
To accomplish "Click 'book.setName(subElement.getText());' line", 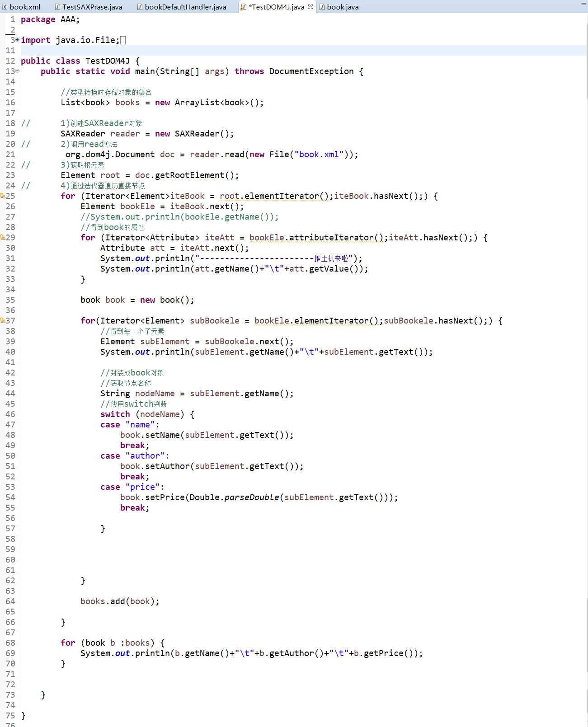I will coord(207,435).
